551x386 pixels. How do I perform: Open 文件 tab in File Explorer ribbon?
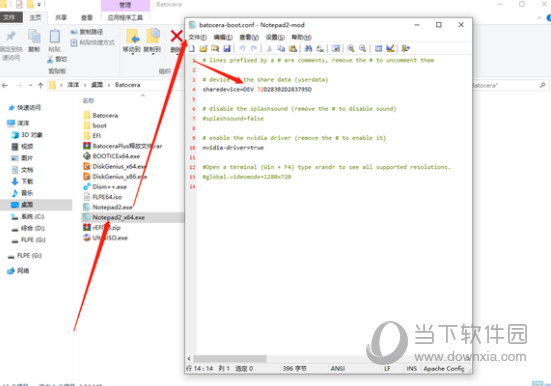[x=11, y=17]
